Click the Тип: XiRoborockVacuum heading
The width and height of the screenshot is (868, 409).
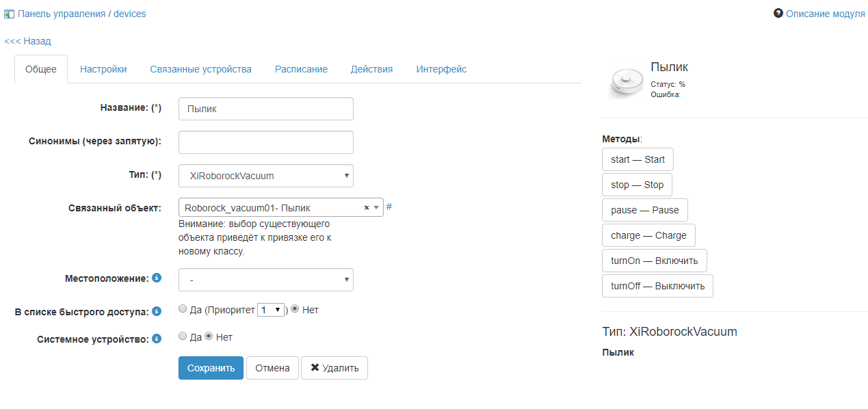coord(670,332)
